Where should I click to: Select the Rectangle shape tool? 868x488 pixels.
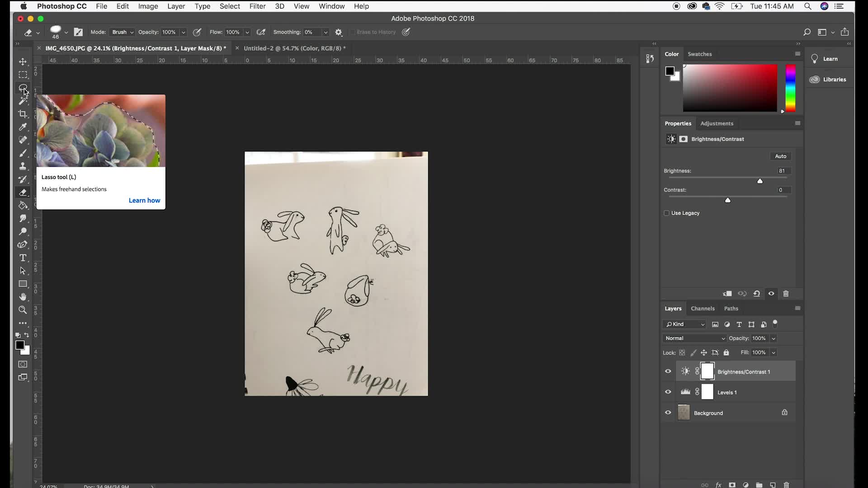tap(23, 284)
